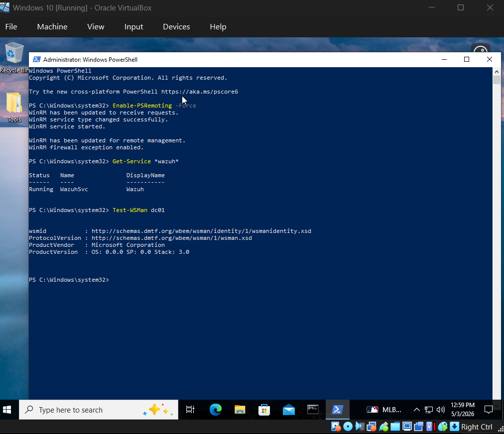Click the WazuhSvc service name

pos(74,189)
